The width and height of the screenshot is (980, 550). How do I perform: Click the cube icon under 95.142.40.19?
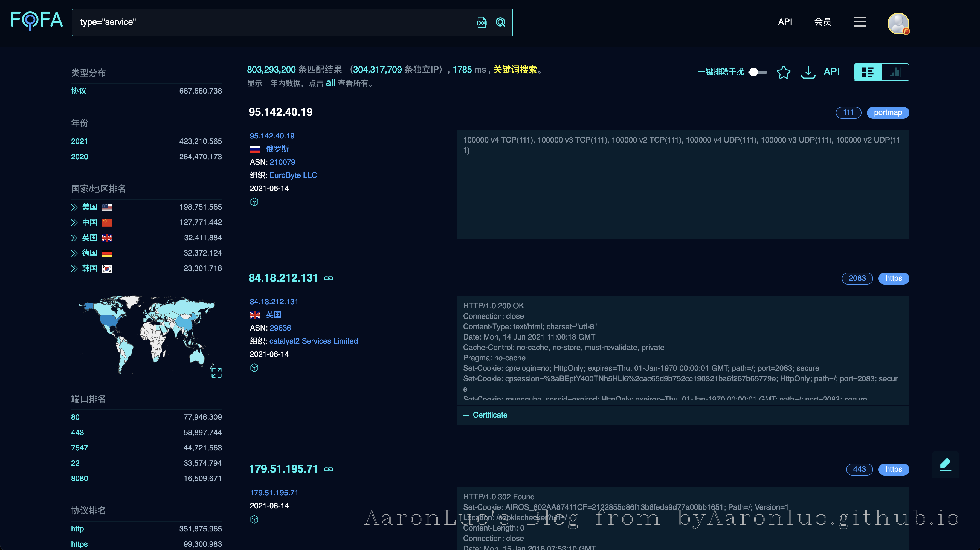pyautogui.click(x=254, y=202)
